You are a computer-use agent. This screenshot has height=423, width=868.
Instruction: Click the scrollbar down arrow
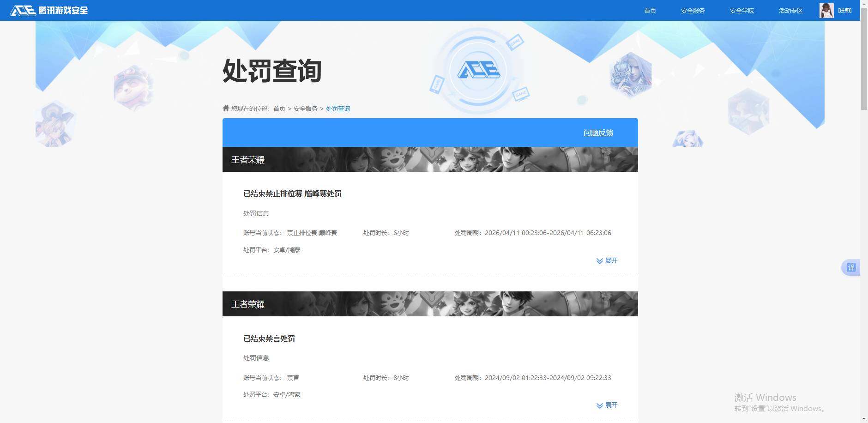point(864,419)
